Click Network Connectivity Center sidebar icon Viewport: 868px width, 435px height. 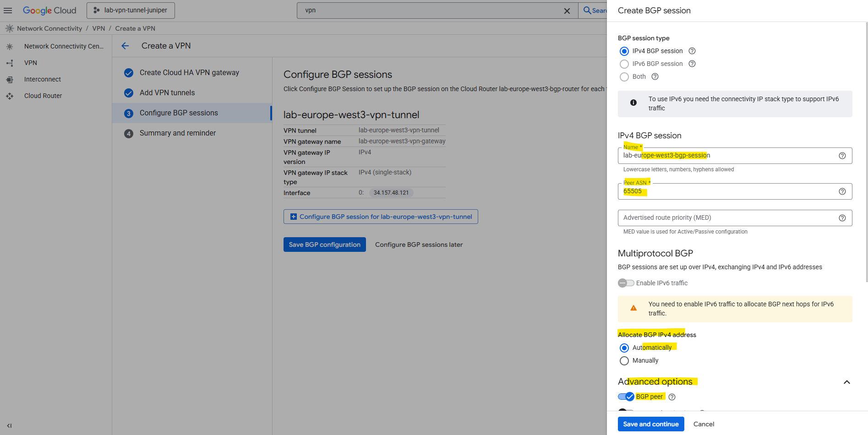pyautogui.click(x=10, y=46)
